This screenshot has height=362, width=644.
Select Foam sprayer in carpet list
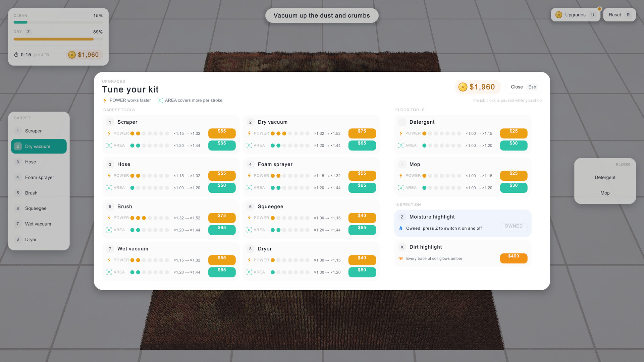[x=39, y=177]
